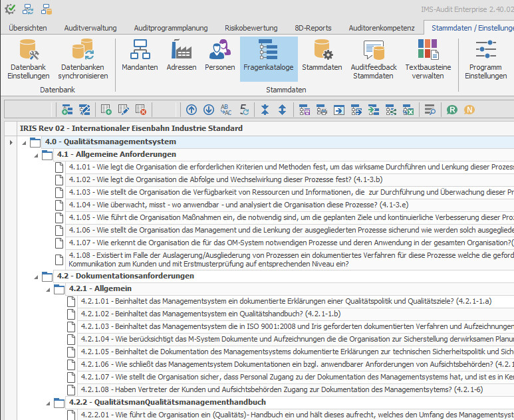This screenshot has width=514, height=420.
Task: Open Programm Einstellungen
Action: (485, 59)
